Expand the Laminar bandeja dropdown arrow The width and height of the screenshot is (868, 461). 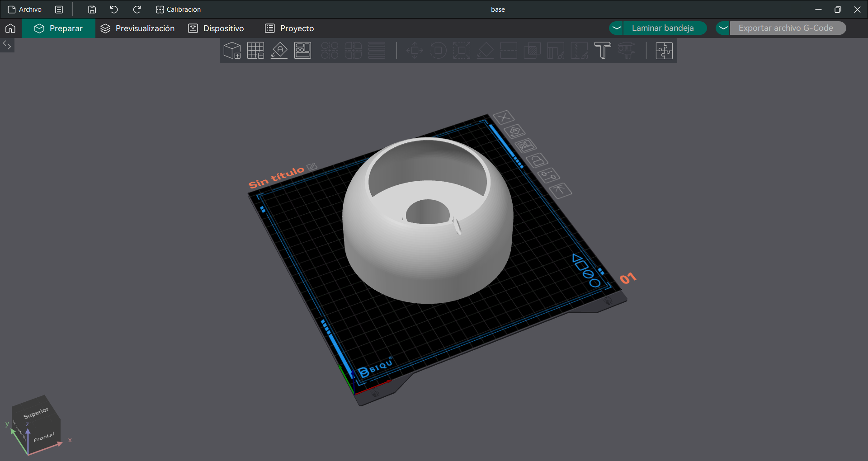pyautogui.click(x=616, y=28)
